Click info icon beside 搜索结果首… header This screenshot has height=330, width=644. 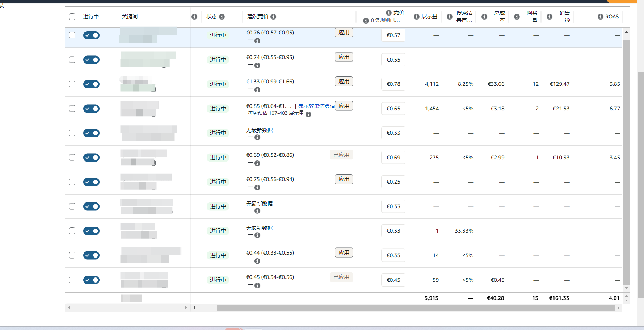[450, 17]
